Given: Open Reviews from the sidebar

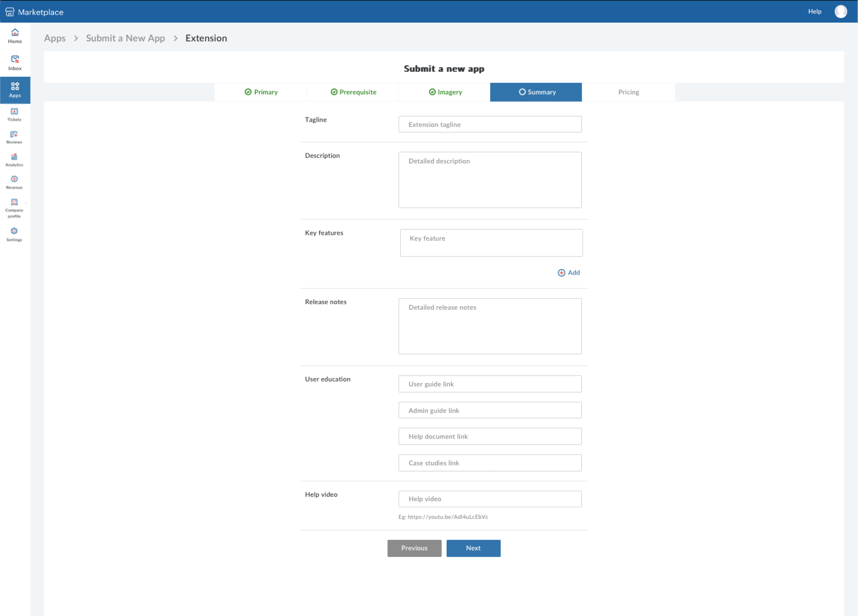Looking at the screenshot, I should point(14,137).
